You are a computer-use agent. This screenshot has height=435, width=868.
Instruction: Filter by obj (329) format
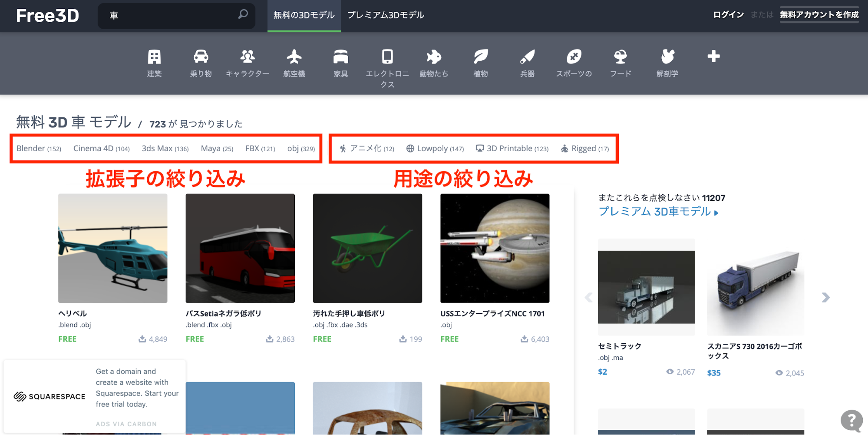(301, 149)
